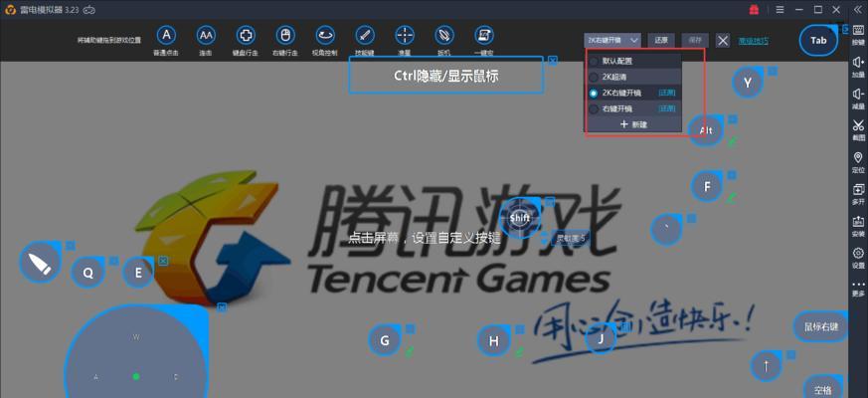Viewport: 868px width, 398px height.
Task: Select the 鼠标右键 mapping
Action: (822, 326)
